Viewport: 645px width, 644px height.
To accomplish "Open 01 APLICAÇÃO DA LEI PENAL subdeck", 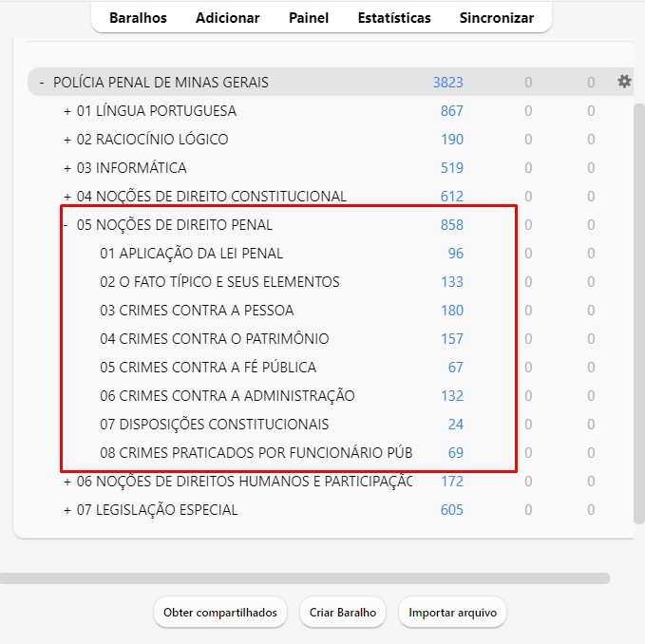I will 191,254.
